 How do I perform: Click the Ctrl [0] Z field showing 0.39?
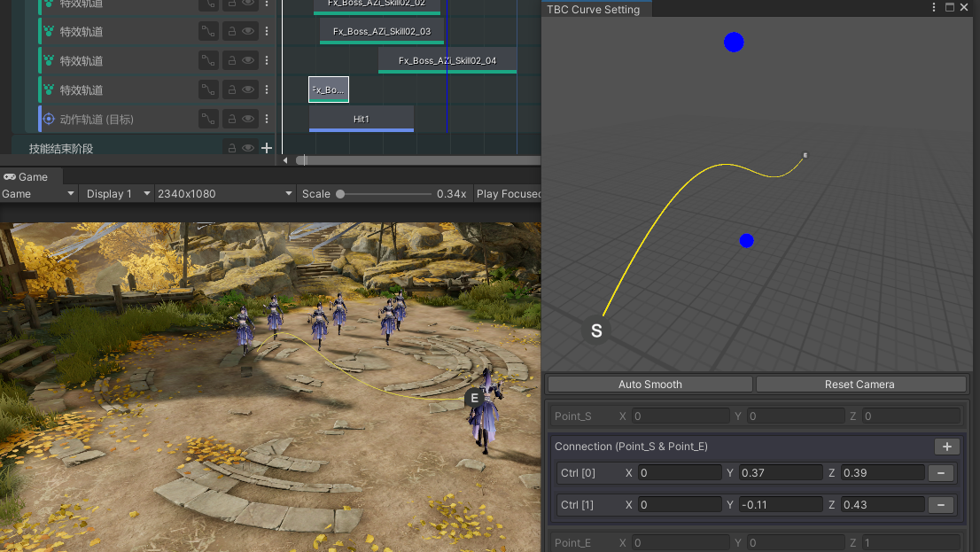click(x=882, y=473)
